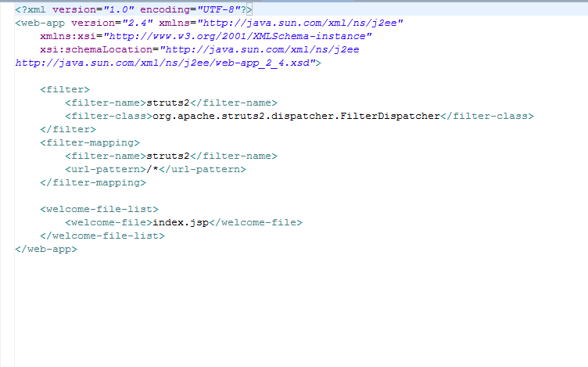The width and height of the screenshot is (588, 367).
Task: Click struts2 filter-name inside filter-mapping
Action: pos(171,156)
